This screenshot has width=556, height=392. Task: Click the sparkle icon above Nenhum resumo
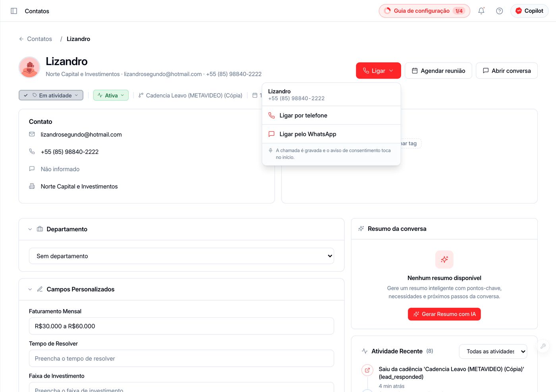444,259
